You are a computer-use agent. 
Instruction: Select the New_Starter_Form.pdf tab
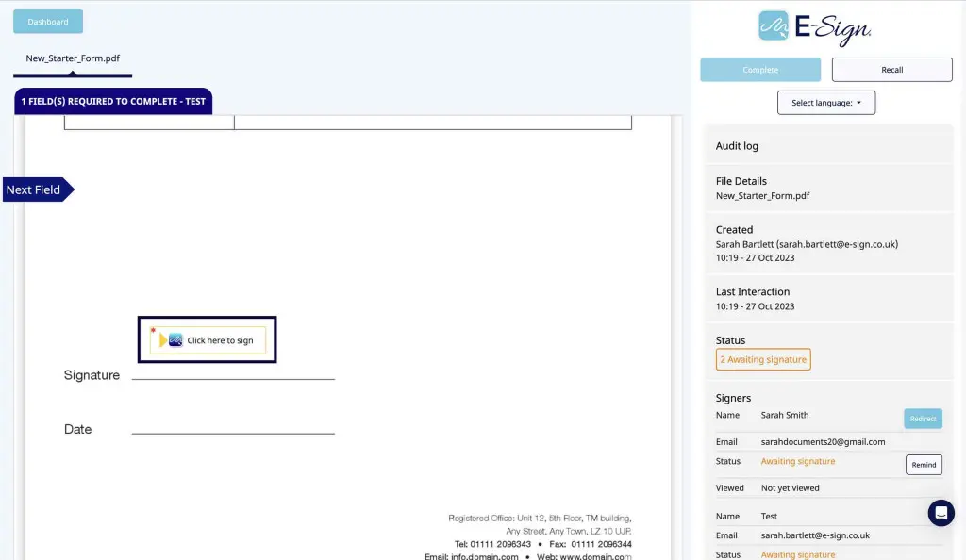click(73, 58)
